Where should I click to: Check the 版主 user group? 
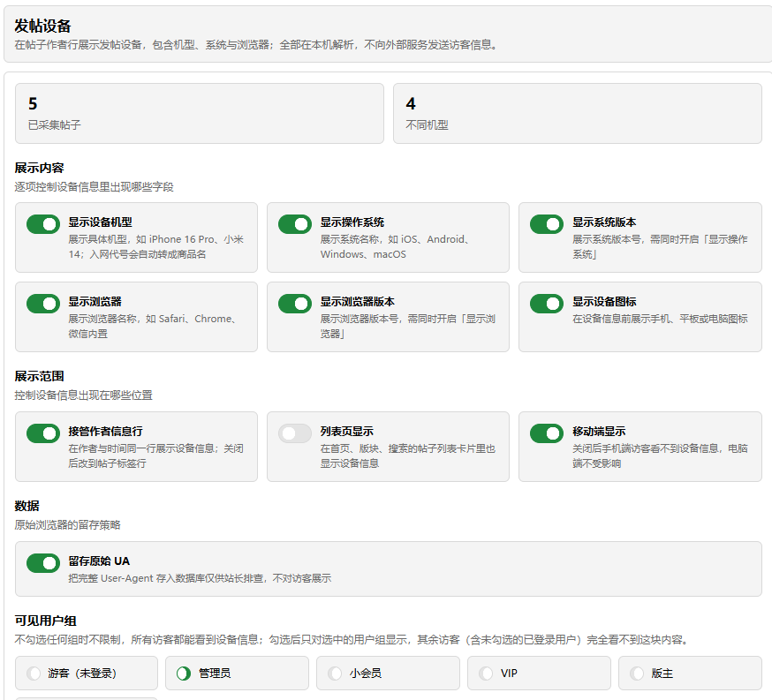[x=637, y=673]
